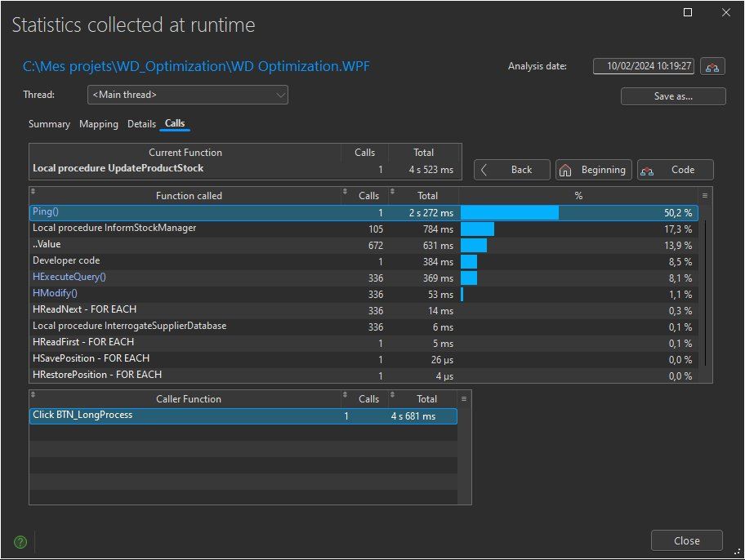This screenshot has height=560, width=745.
Task: Select the Calls tab
Action: coord(175,123)
